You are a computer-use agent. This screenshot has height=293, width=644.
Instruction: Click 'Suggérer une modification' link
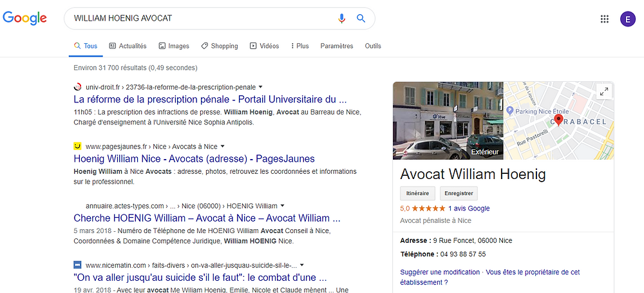click(x=440, y=272)
